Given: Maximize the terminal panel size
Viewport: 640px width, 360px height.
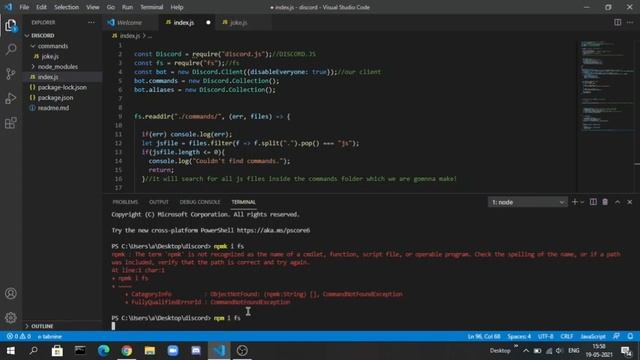Looking at the screenshot, I should 618,202.
